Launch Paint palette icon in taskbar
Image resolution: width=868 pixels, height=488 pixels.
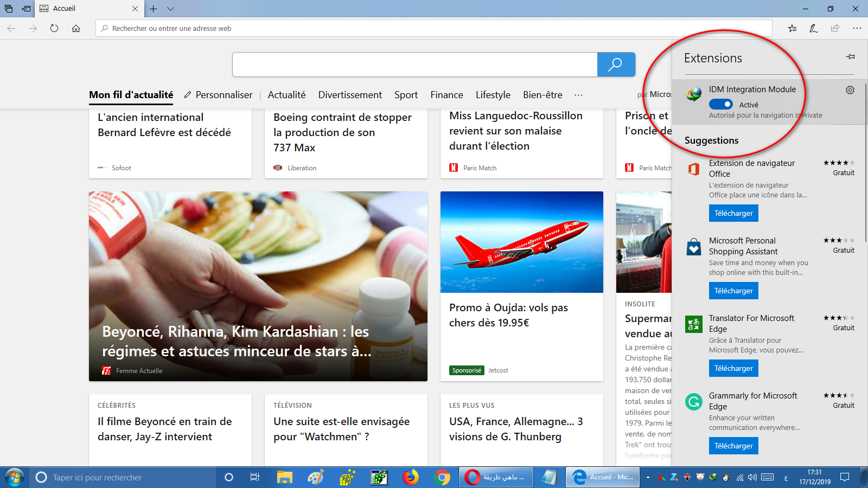(316, 477)
